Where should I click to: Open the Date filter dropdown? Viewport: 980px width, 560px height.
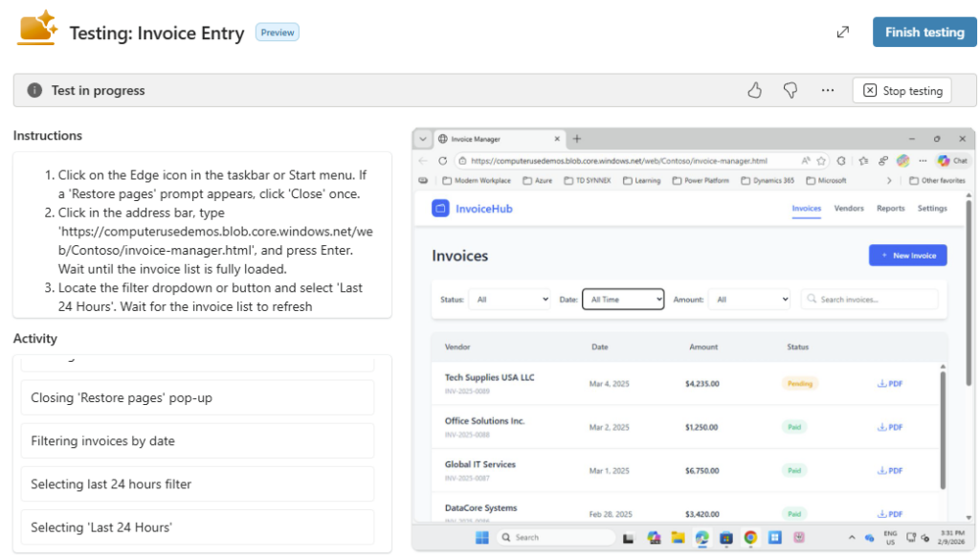[x=623, y=300]
